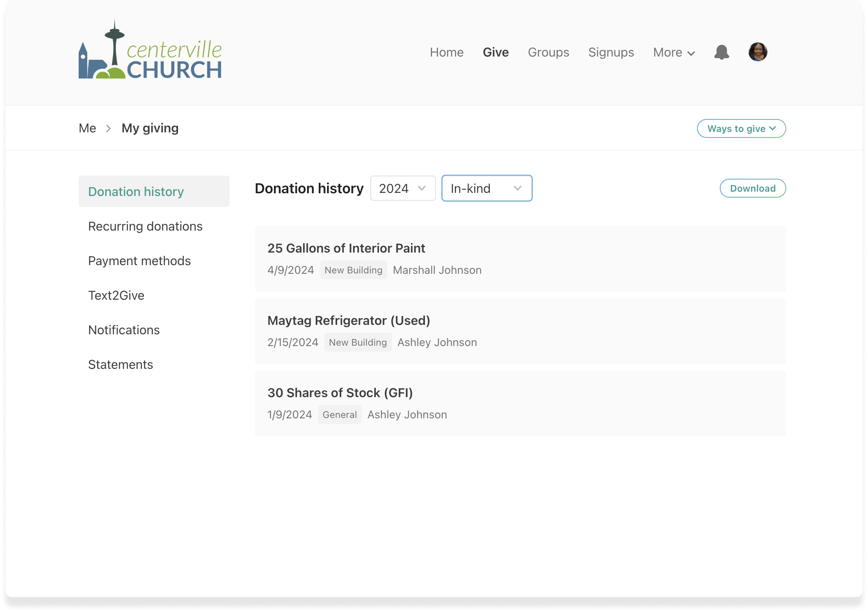Open the Statements sidebar item
The image size is (868, 612).
[120, 365]
